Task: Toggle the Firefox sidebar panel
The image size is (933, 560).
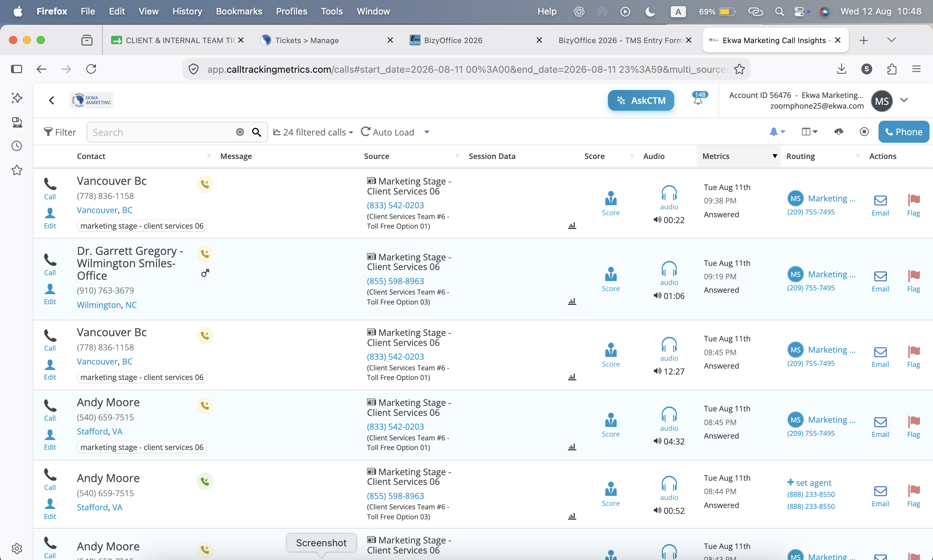Action: 17,69
